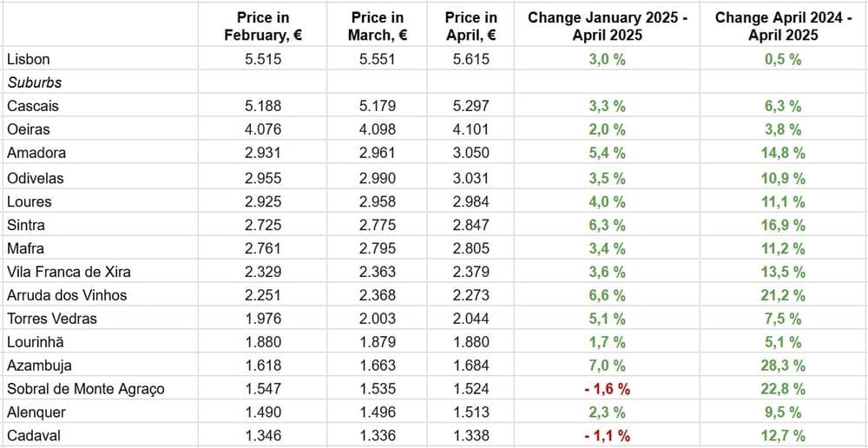Select Lisbon's April price 5.615
Image resolution: width=868 pixels, height=448 pixels.
tap(470, 59)
